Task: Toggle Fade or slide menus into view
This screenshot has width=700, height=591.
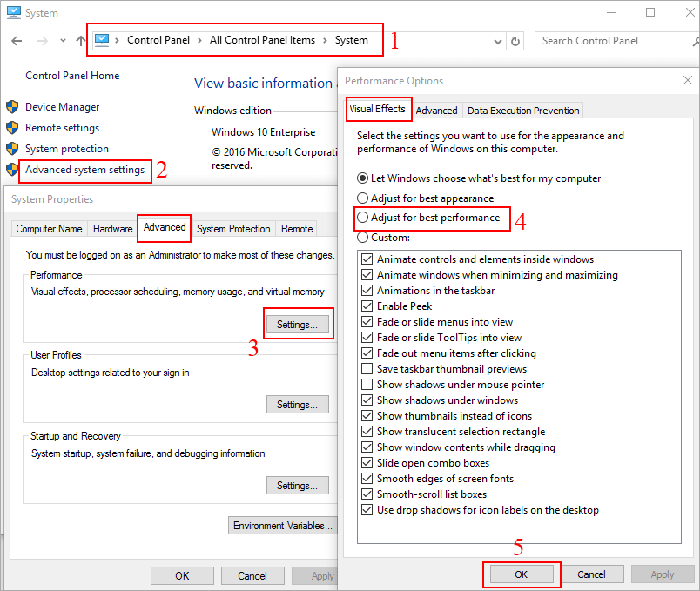Action: (437, 322)
